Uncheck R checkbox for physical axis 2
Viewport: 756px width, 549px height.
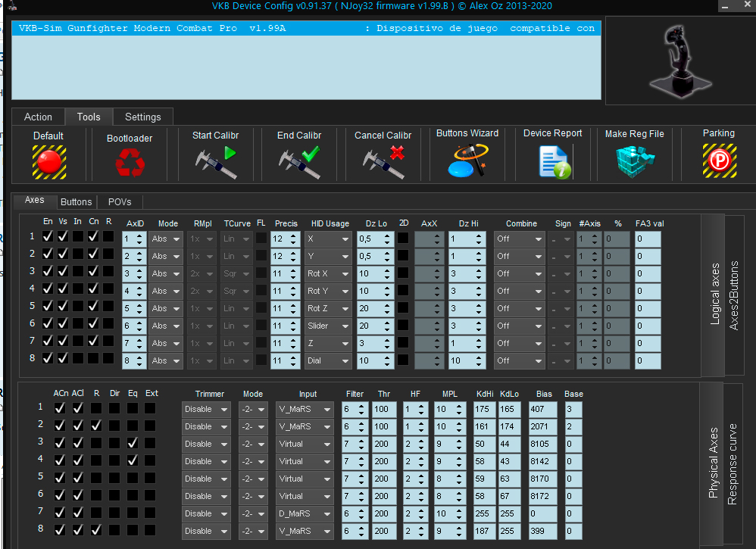(96, 426)
